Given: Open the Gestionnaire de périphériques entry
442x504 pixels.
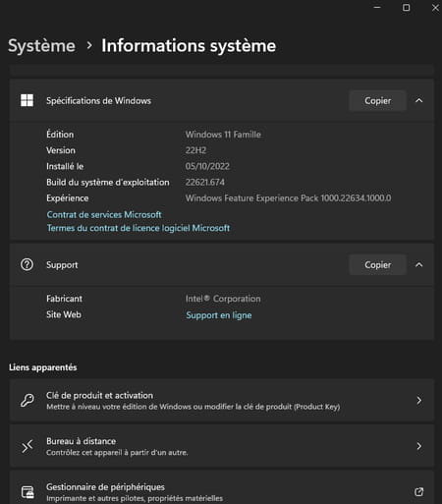Looking at the screenshot, I should coord(222,488).
